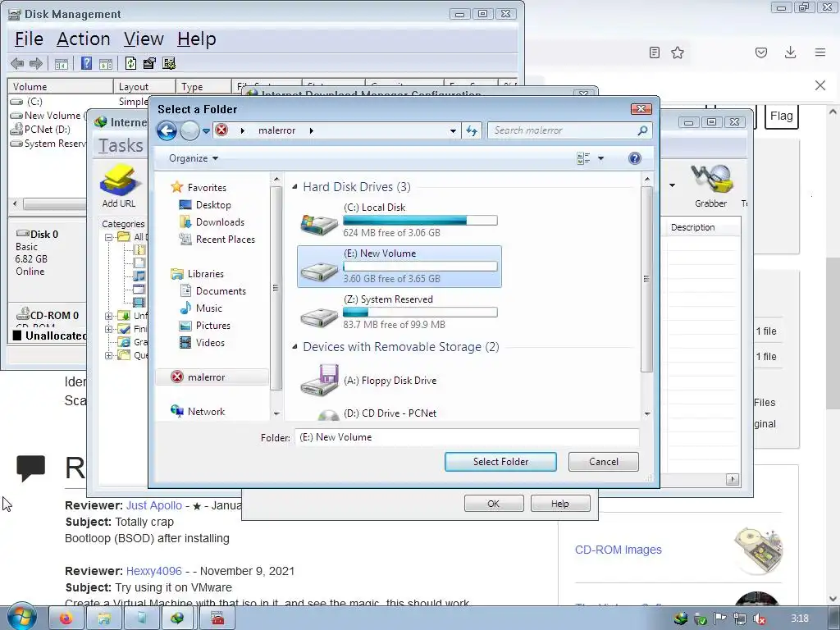
Task: Open the address bar previous locations dropdown
Action: click(x=453, y=130)
